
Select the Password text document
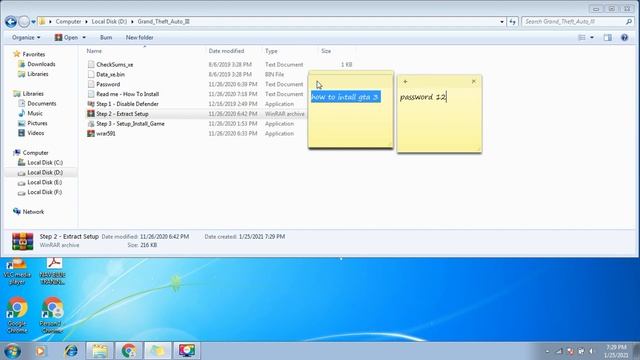[108, 84]
